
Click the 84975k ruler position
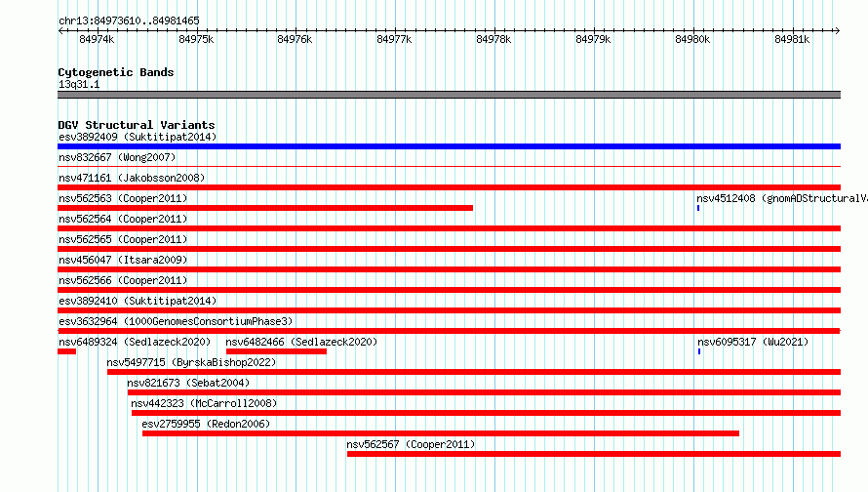[x=196, y=39]
